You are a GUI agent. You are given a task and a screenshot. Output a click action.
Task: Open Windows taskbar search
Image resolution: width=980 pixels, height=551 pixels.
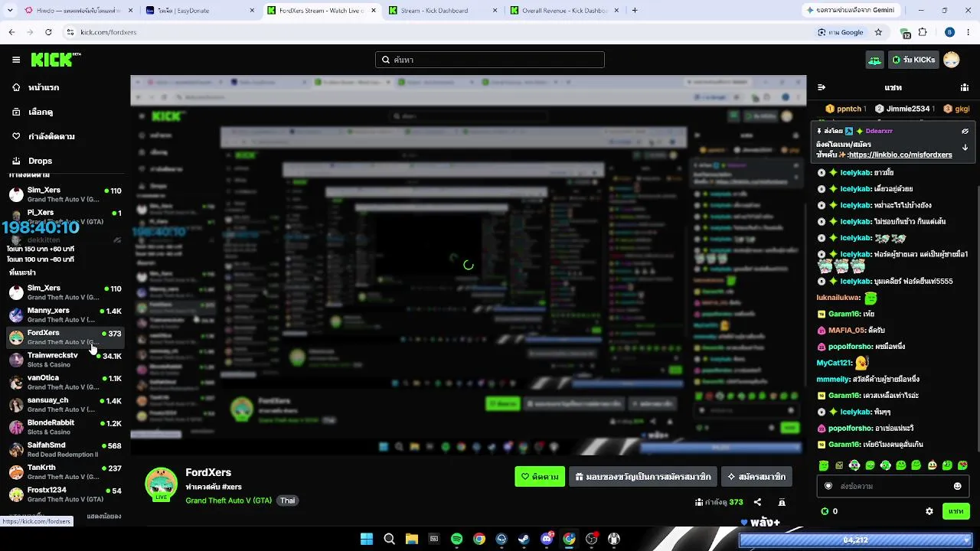389,539
